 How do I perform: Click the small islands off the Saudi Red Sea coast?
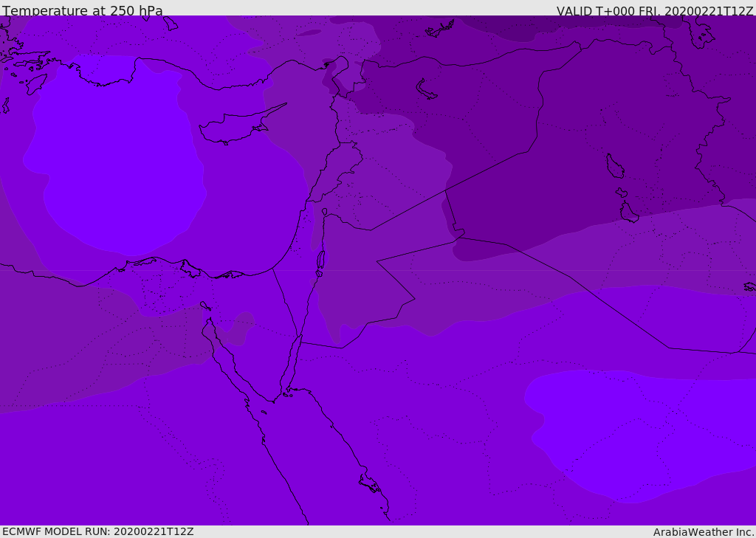click(x=369, y=483)
